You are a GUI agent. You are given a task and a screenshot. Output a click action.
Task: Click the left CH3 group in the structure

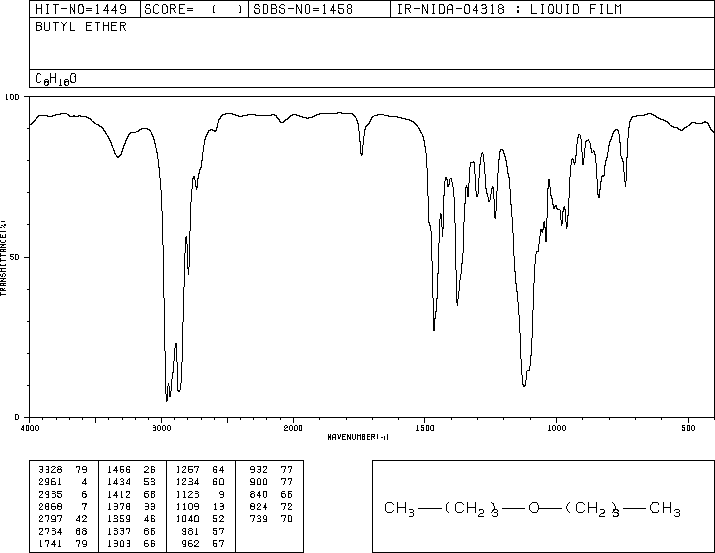[x=399, y=510]
